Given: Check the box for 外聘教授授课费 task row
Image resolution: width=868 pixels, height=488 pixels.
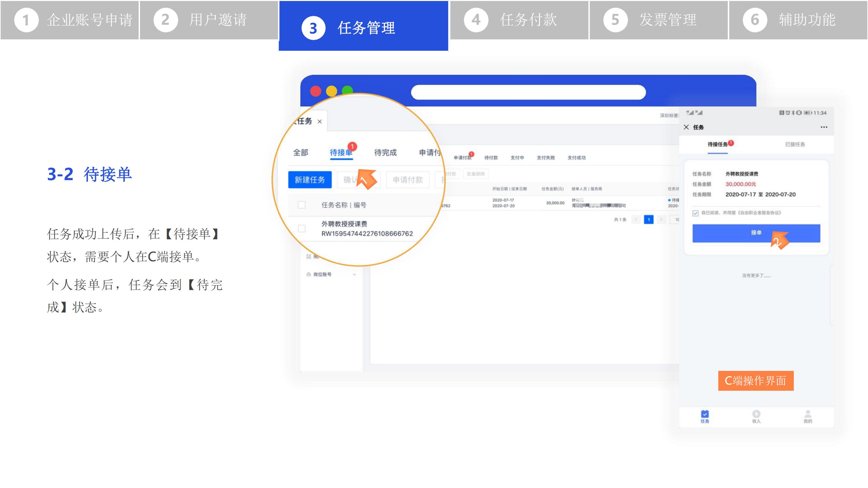Looking at the screenshot, I should click(x=302, y=229).
